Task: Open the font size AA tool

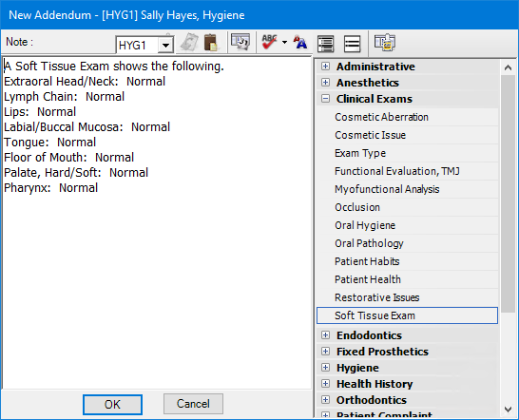Action: pos(300,43)
